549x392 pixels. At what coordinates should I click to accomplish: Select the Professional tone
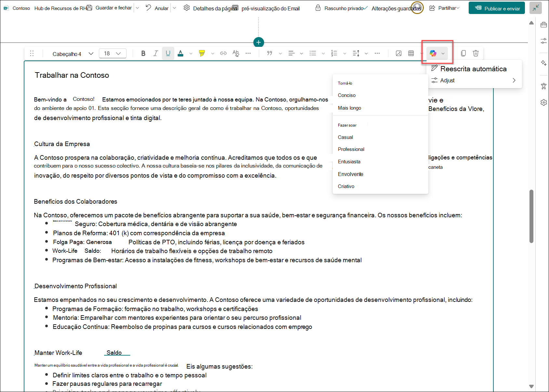351,149
